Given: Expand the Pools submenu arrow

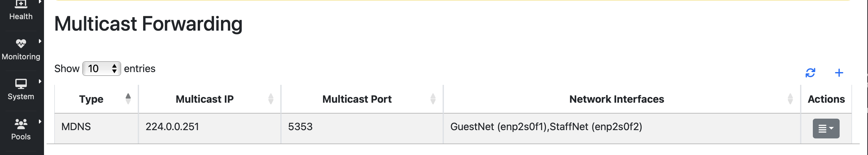Looking at the screenshot, I should (x=40, y=121).
